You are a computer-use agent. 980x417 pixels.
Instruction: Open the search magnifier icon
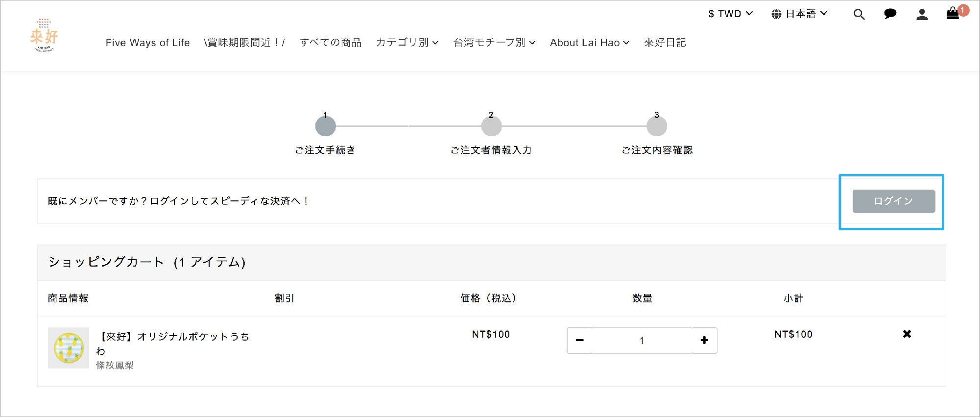(x=859, y=14)
